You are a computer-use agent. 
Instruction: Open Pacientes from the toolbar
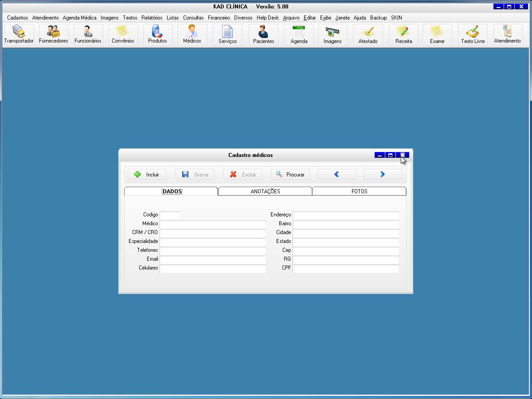263,35
